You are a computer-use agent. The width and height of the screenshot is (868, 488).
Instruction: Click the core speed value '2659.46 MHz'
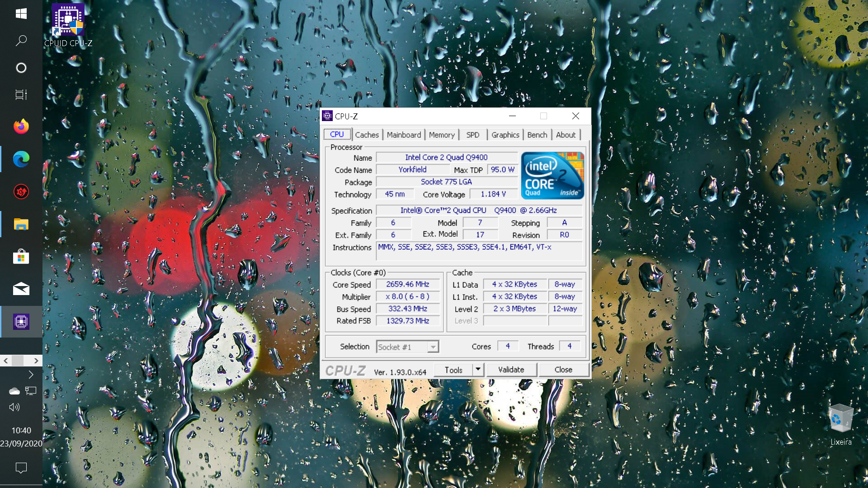[x=408, y=284]
